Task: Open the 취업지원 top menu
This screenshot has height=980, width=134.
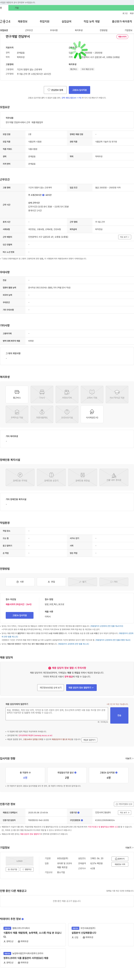Action: pos(45,21)
